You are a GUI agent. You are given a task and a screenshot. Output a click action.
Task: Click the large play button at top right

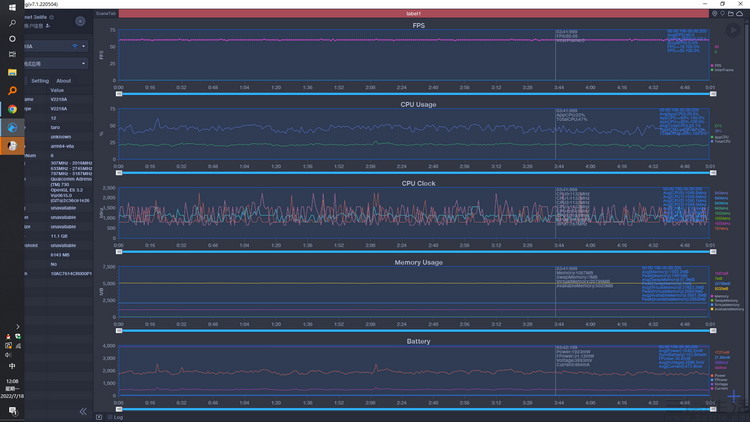tap(733, 30)
